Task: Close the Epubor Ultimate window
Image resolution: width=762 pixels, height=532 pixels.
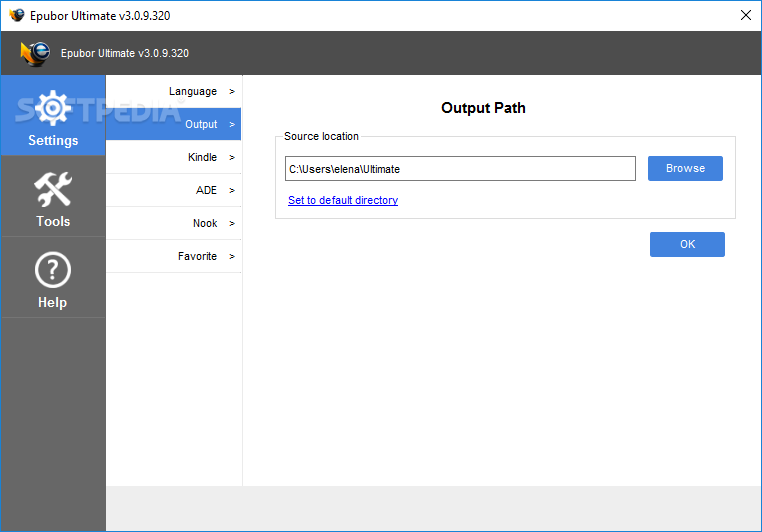Action: coord(745,15)
